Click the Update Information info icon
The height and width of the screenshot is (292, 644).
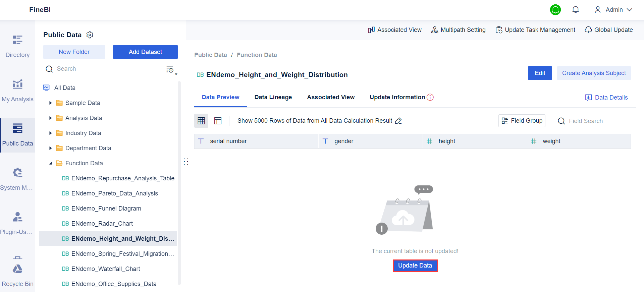430,97
